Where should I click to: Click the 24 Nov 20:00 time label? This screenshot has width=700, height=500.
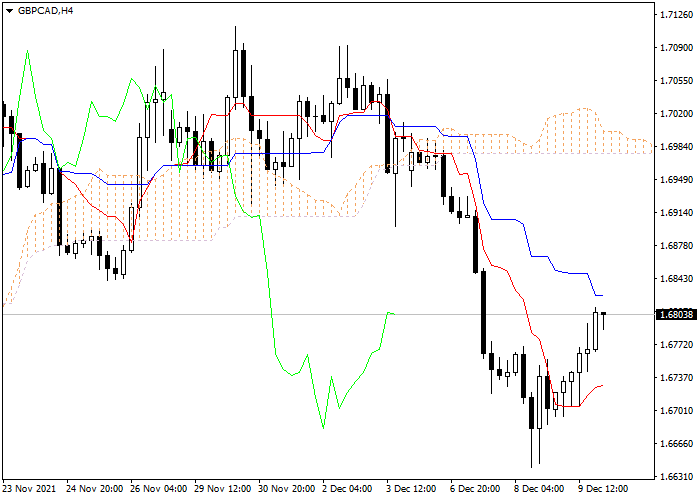(95, 489)
